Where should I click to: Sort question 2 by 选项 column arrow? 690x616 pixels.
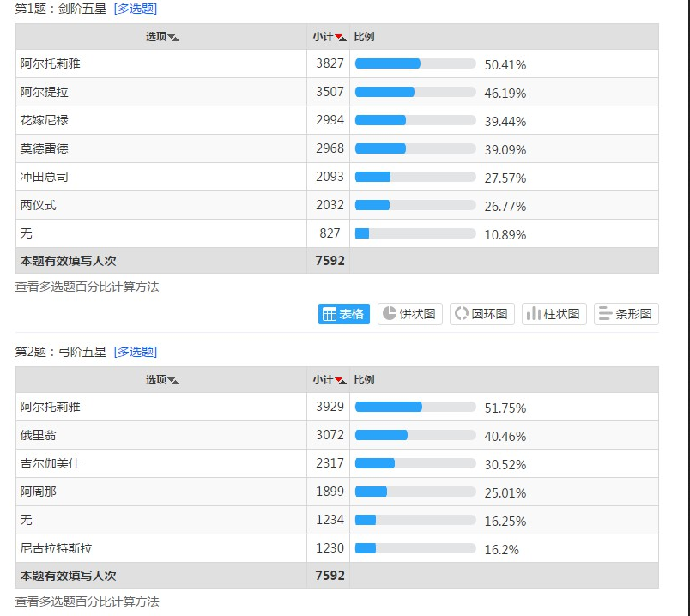point(173,381)
